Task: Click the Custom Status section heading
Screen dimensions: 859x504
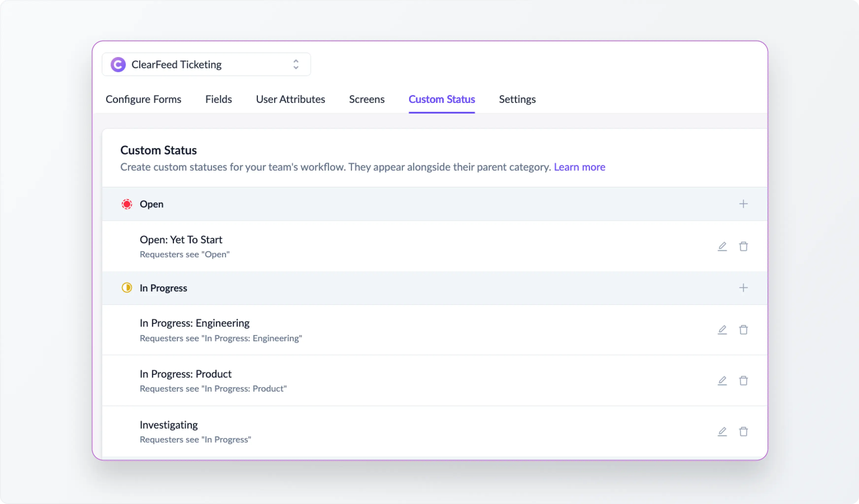Action: 158,150
